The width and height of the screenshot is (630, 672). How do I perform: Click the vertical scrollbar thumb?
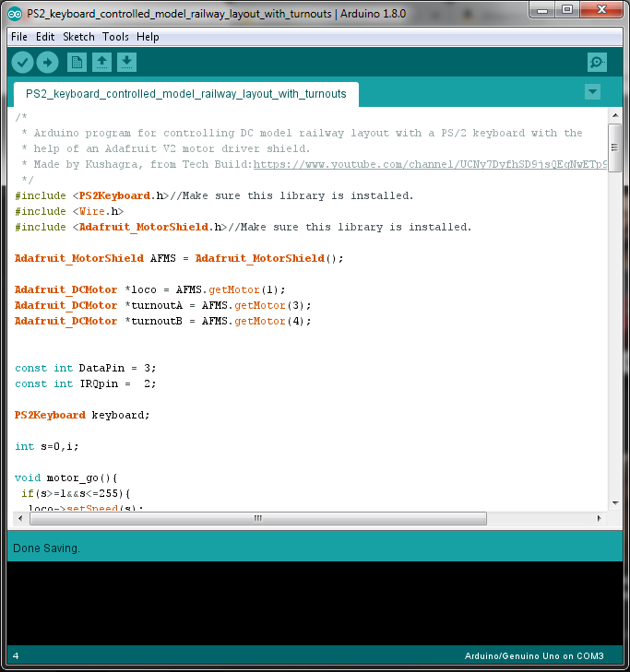pos(615,147)
